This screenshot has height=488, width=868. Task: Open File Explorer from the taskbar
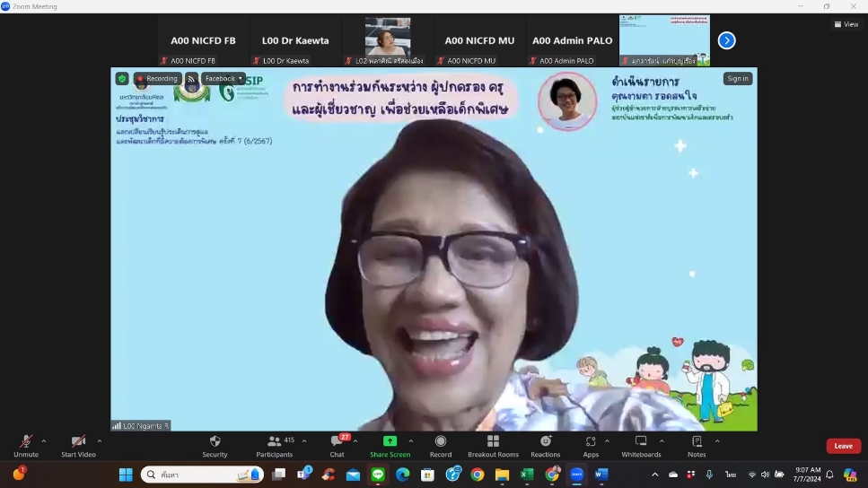[502, 475]
